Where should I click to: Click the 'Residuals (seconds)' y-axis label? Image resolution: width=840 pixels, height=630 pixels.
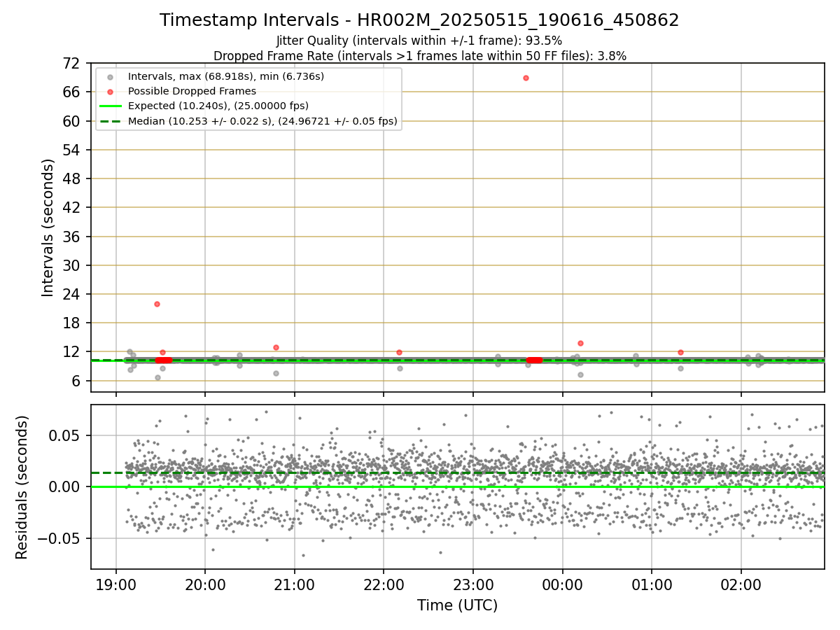pyautogui.click(x=22, y=487)
